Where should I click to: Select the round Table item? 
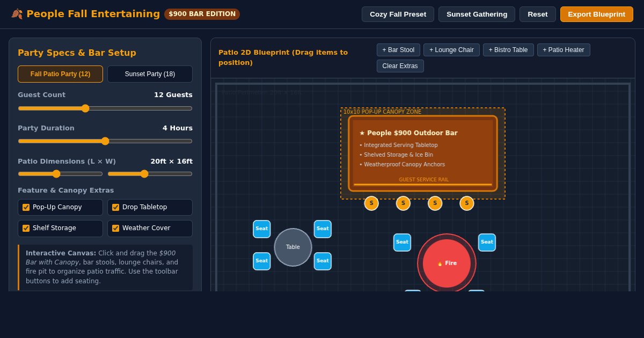(x=293, y=247)
